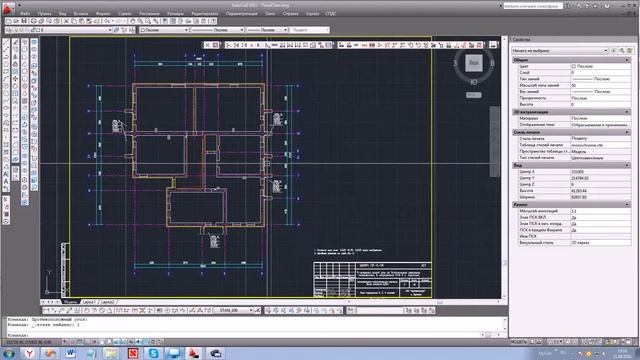The width and height of the screenshot is (640, 360).
Task: Select the Multiline Text 'A' tool
Action: [x=6, y=181]
